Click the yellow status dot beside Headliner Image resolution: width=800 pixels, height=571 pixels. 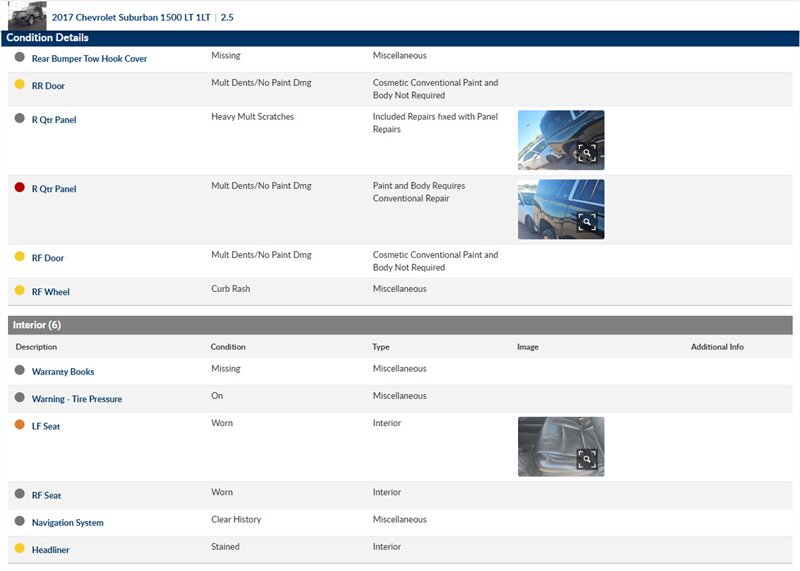pos(20,548)
